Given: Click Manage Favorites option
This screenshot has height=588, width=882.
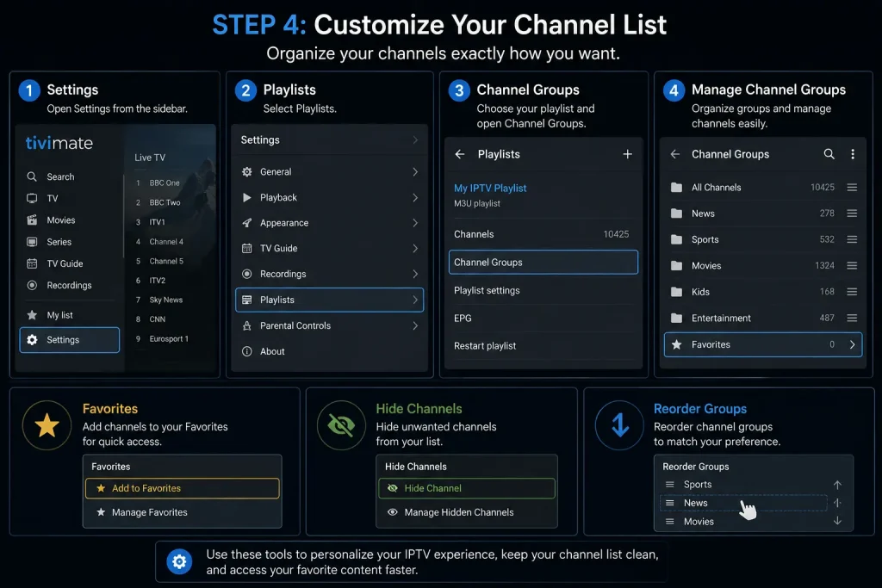Looking at the screenshot, I should point(183,512).
